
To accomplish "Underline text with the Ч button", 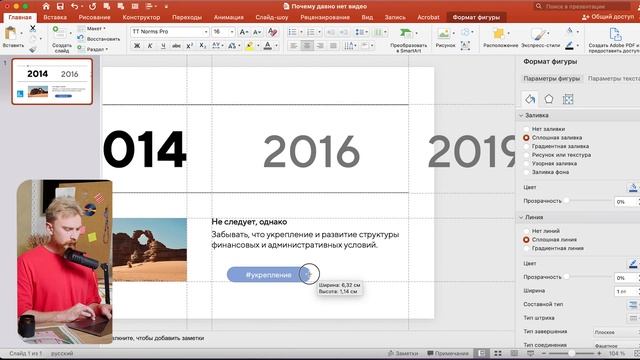I will click(163, 46).
